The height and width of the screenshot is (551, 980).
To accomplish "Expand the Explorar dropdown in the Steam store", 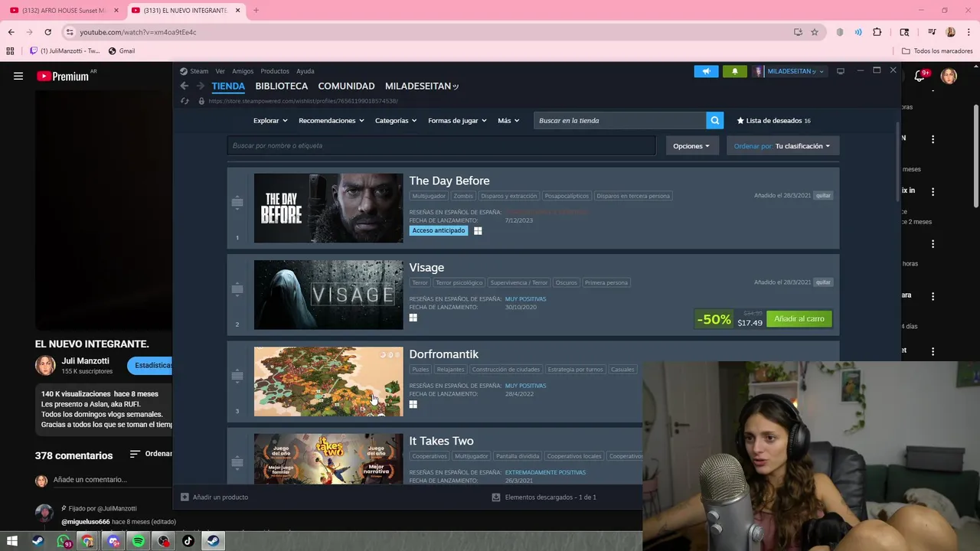I will pos(270,121).
